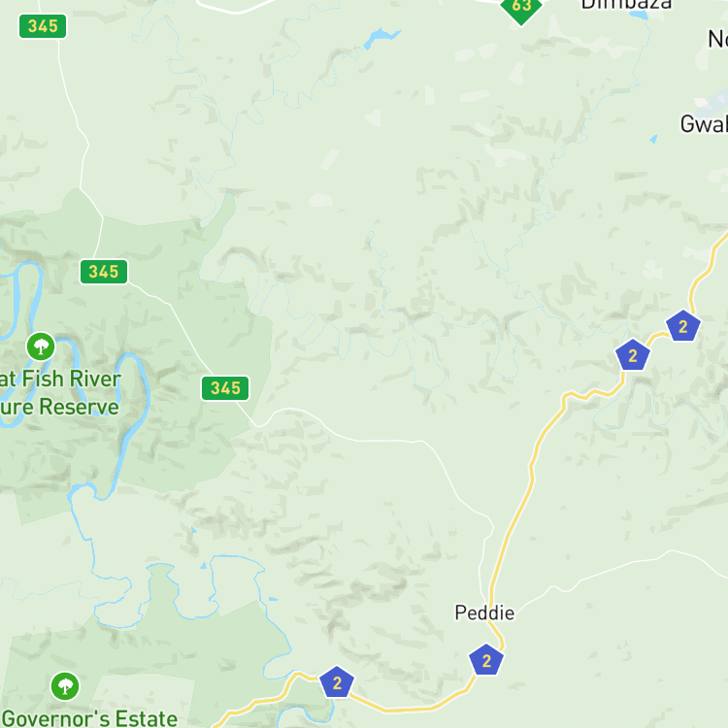This screenshot has height=728, width=728.
Task: Select the 345 shield at the reserve's eastern edge
Action: (x=225, y=388)
